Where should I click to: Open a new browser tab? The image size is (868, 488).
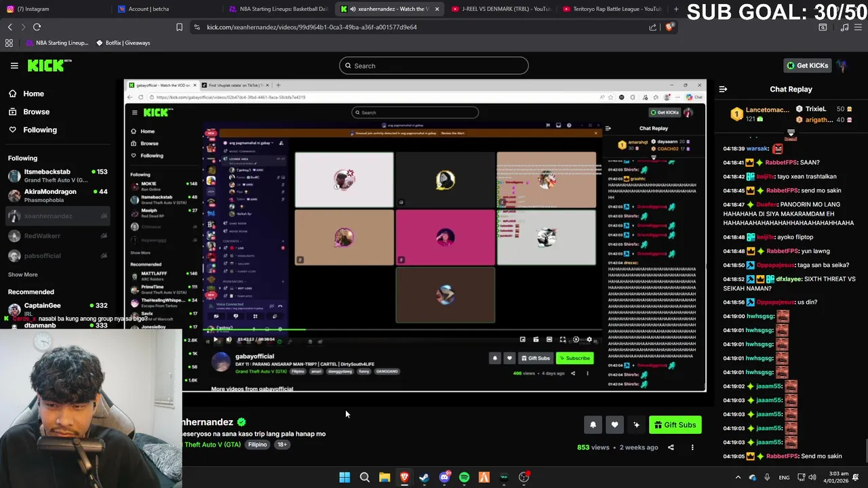675,9
